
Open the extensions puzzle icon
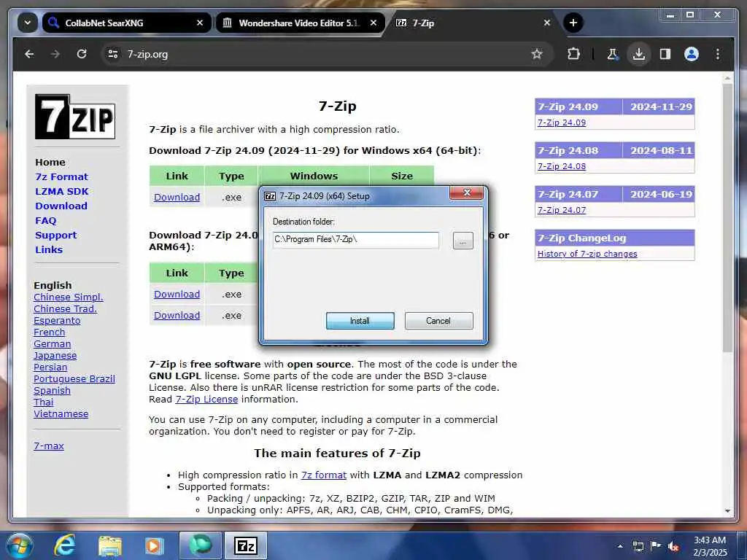pos(573,54)
